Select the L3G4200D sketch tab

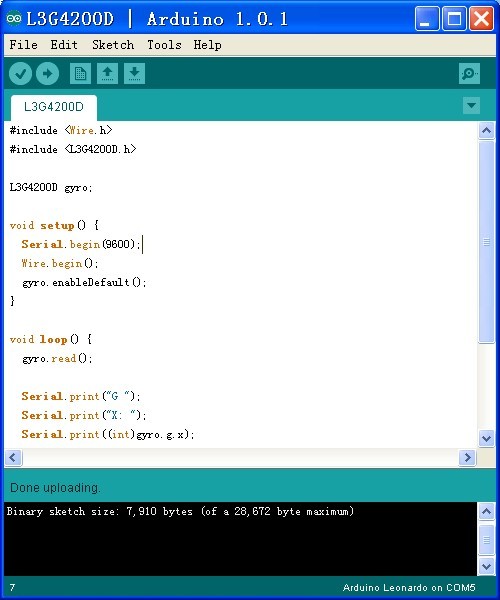(54, 107)
